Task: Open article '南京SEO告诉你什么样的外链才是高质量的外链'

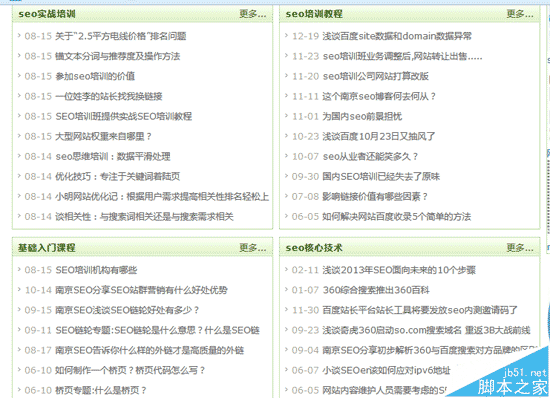Action: click(150, 350)
